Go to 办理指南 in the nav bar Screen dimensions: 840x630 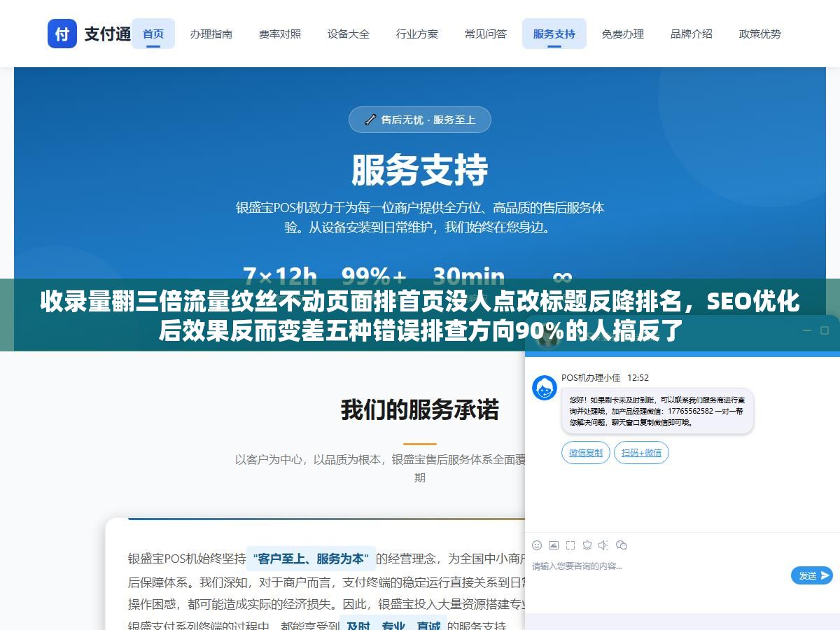point(211,34)
